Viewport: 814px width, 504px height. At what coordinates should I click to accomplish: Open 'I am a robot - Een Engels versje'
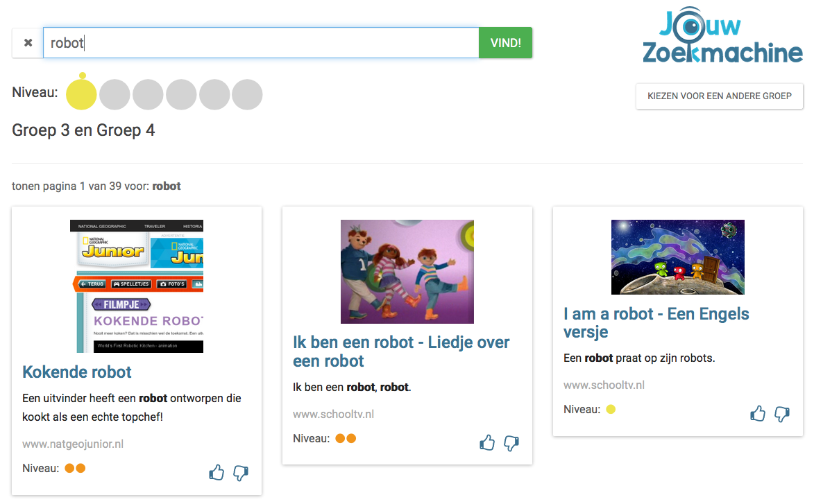(x=656, y=322)
